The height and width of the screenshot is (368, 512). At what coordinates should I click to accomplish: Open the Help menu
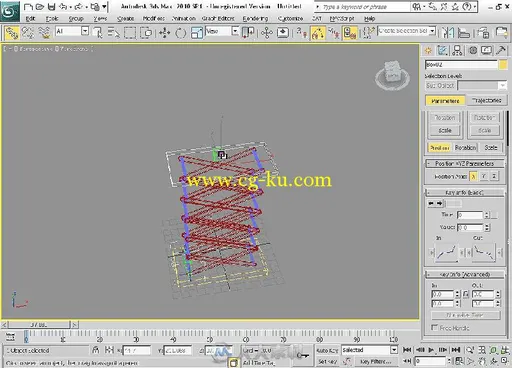tap(369, 19)
